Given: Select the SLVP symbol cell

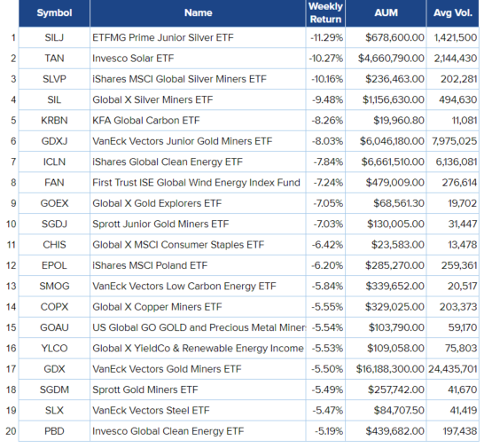Looking at the screenshot, I should (54, 79).
